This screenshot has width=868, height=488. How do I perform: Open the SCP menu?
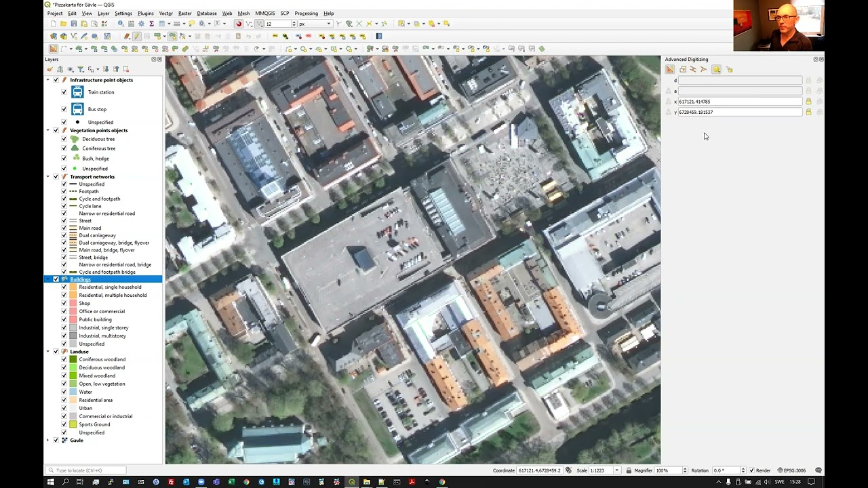point(284,14)
